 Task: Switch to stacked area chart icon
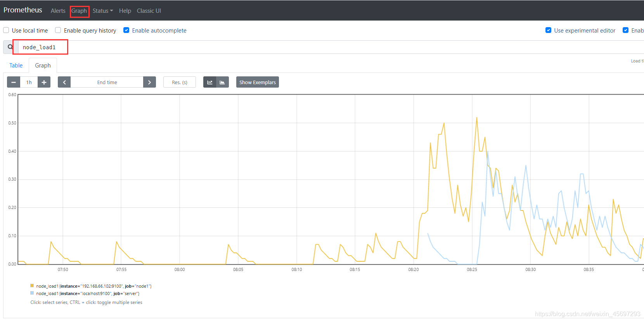pyautogui.click(x=222, y=82)
